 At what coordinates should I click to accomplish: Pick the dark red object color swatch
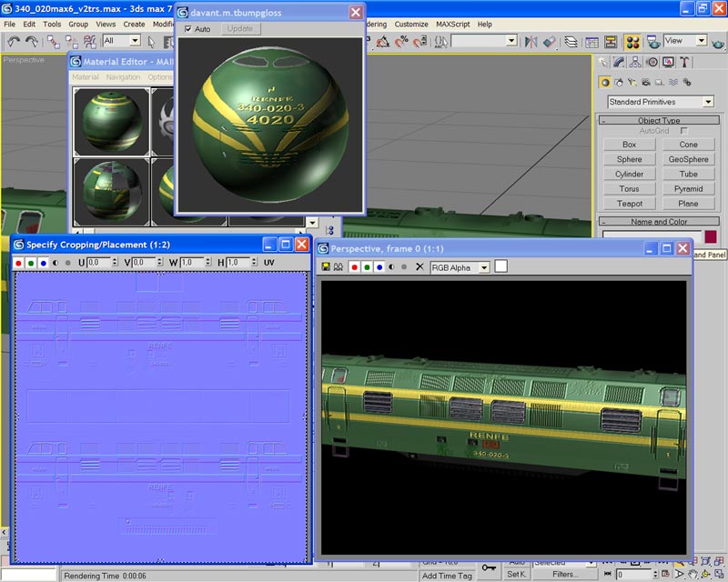710,236
